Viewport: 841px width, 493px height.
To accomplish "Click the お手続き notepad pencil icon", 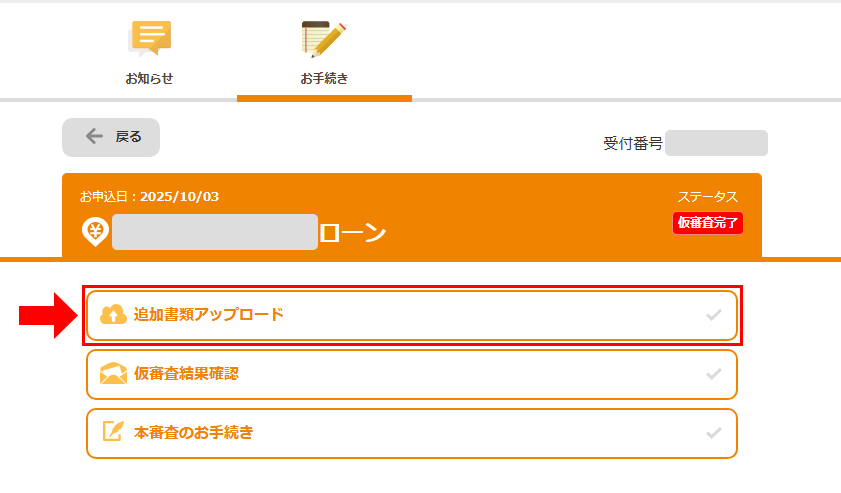I will (x=324, y=39).
